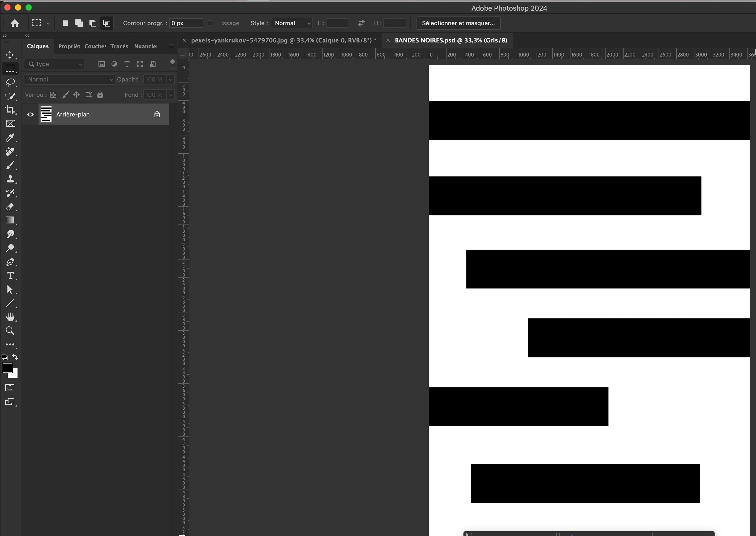Image resolution: width=756 pixels, height=536 pixels.
Task: Select the Lasso tool
Action: coord(10,82)
